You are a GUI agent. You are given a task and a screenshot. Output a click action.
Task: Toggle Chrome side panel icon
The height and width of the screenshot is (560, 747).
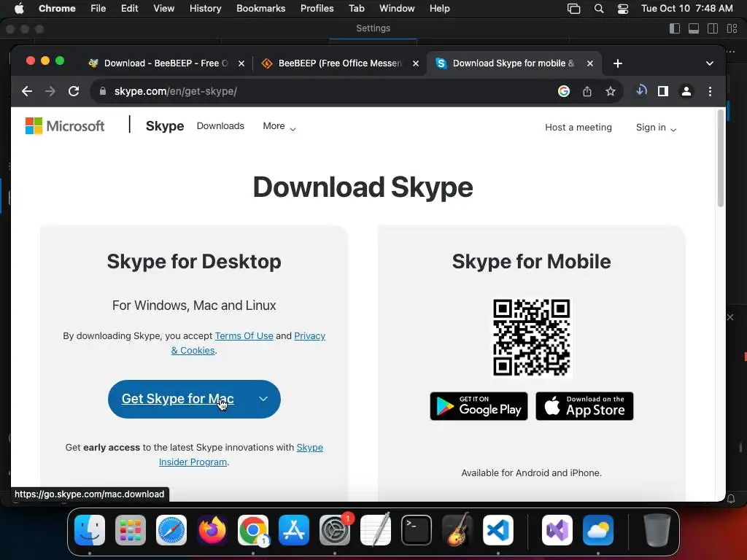click(x=662, y=91)
